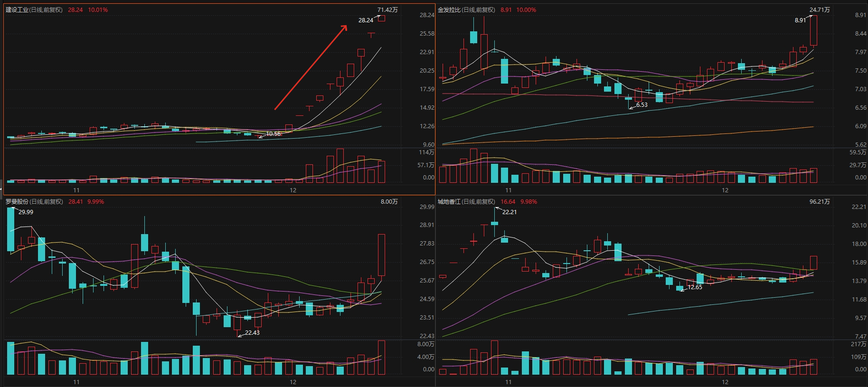Click the 29.7万 volume axis label
This screenshot has width=868, height=387.
tap(858, 165)
